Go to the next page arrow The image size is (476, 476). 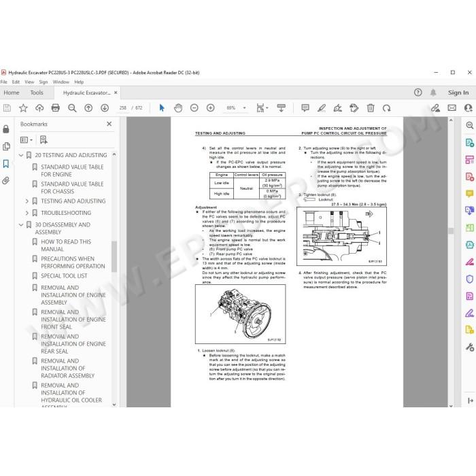coord(105,107)
